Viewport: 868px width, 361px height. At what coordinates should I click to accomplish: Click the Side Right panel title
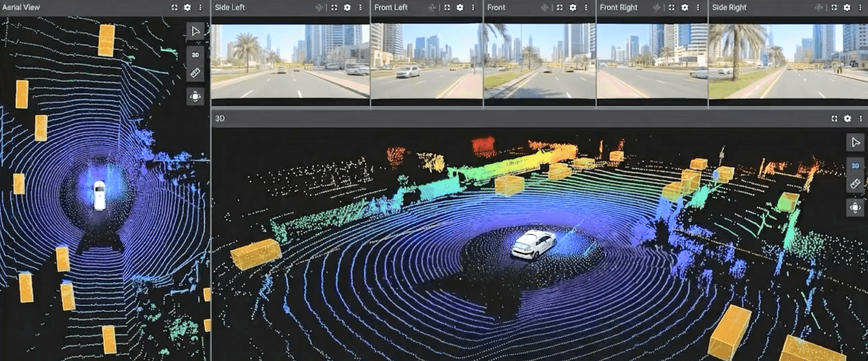coord(729,8)
